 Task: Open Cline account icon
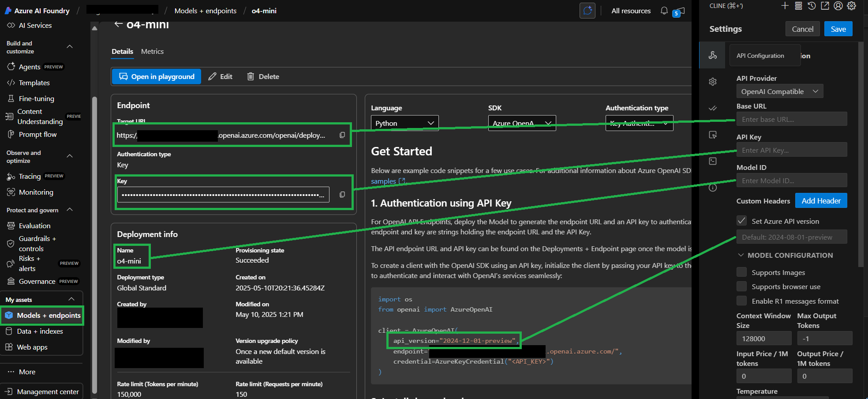click(838, 6)
